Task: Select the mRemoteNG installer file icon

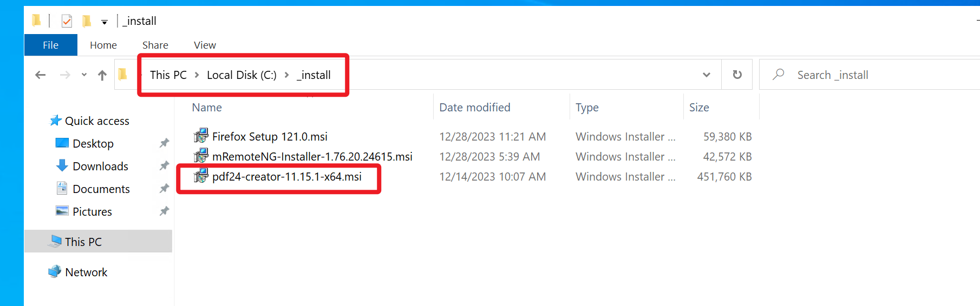Action: (201, 156)
